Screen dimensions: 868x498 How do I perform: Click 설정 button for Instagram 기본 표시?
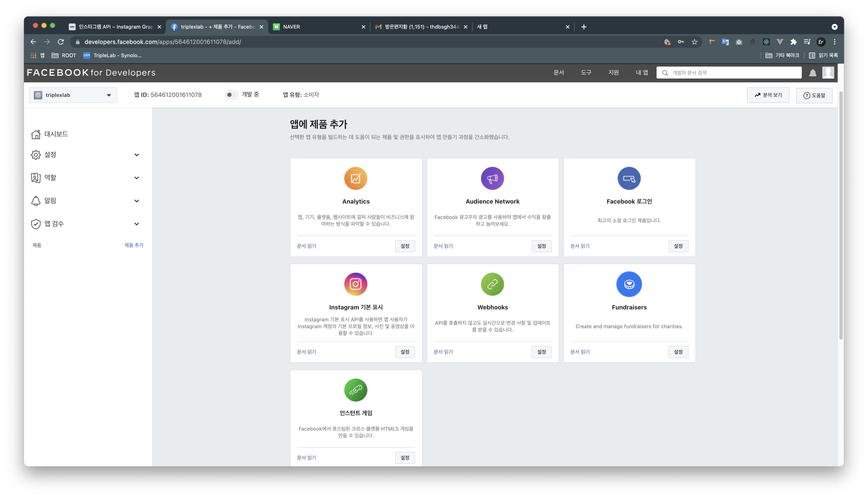coord(405,352)
